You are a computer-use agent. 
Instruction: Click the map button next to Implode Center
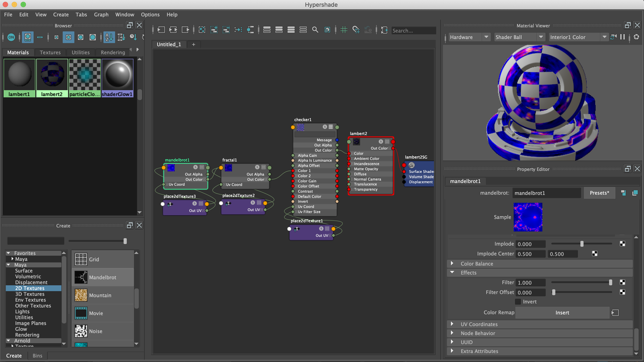click(x=595, y=254)
